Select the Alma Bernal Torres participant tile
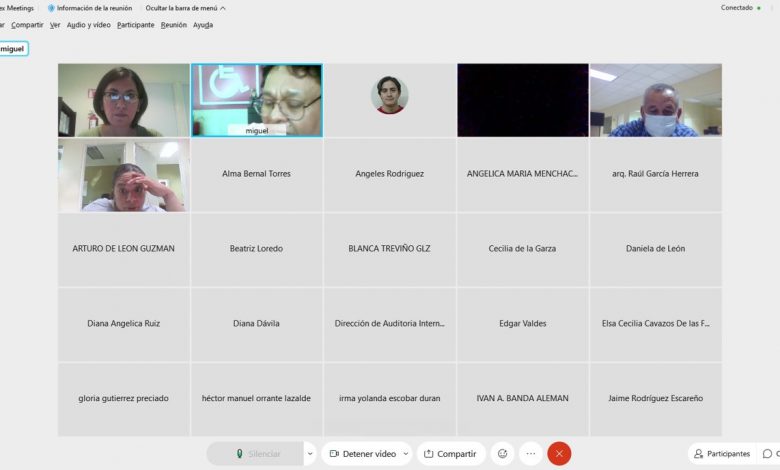This screenshot has height=470, width=780. point(257,174)
